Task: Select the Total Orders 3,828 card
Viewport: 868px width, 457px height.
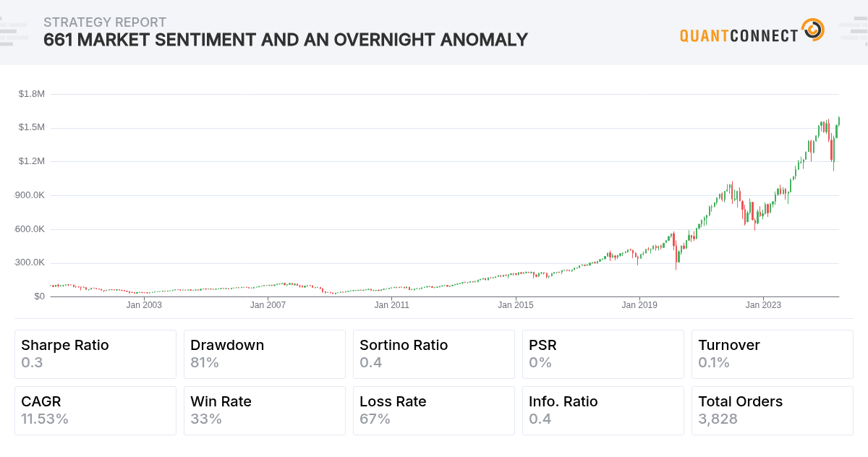Action: 773,411
